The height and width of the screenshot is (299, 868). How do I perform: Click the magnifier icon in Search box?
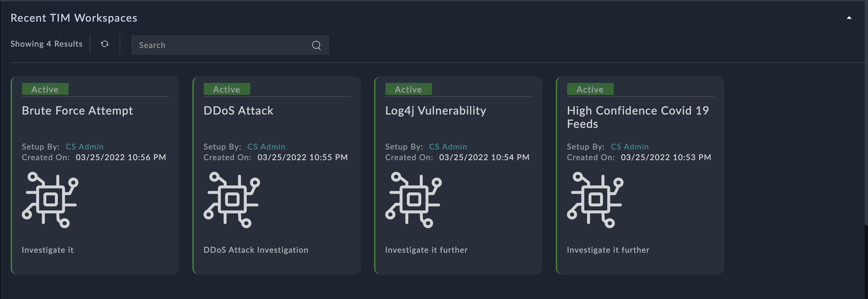[316, 45]
